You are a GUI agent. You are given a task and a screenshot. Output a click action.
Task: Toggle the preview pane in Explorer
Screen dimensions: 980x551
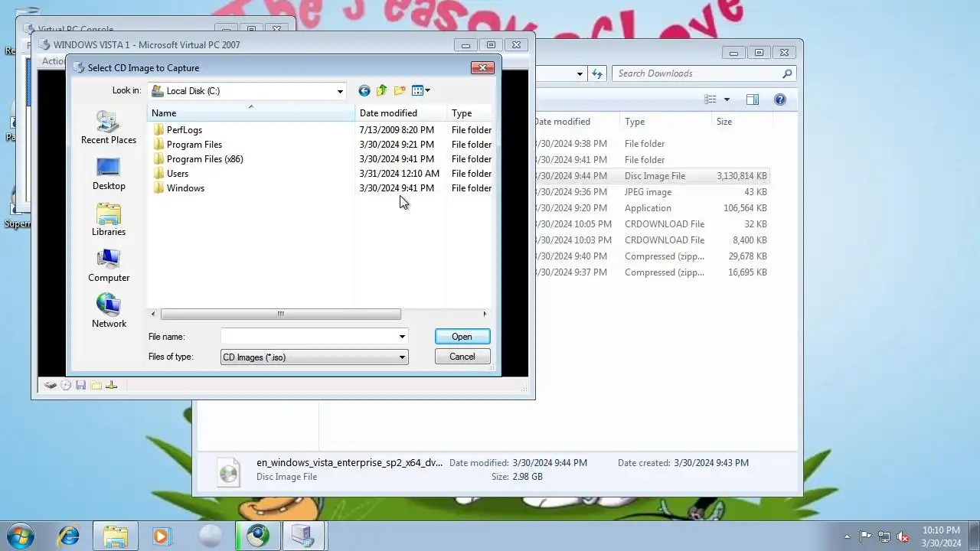point(753,99)
